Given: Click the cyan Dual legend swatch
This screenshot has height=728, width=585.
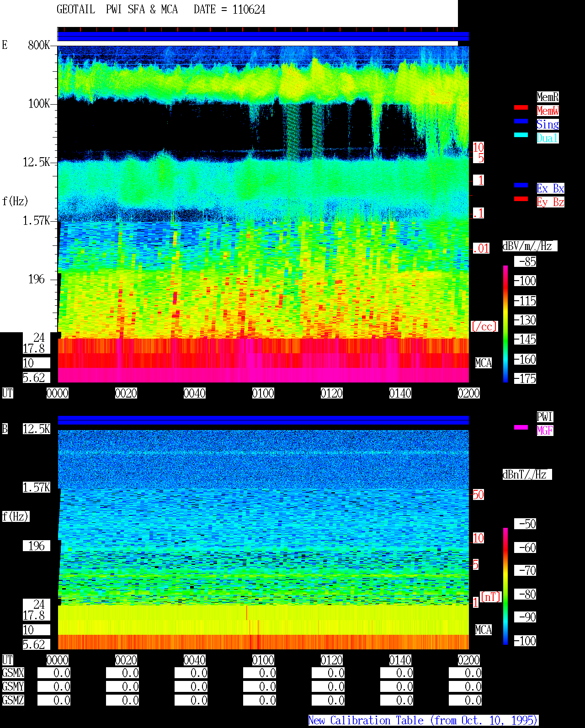Looking at the screenshot, I should point(521,135).
